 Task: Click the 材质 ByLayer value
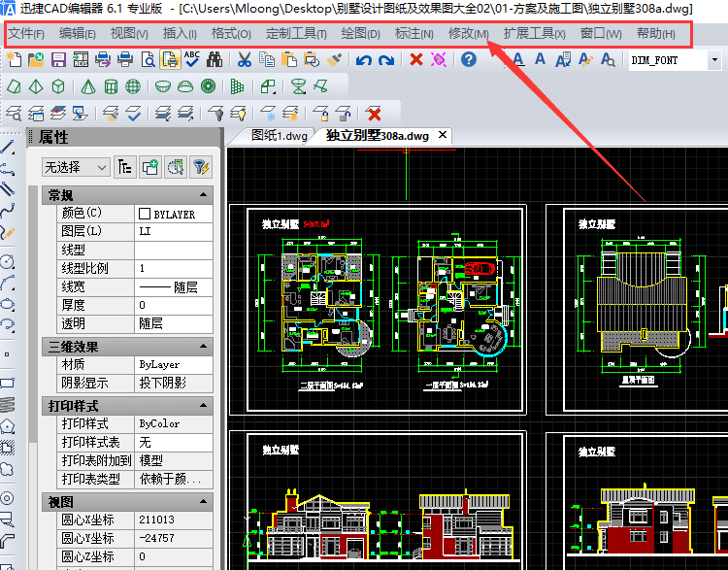[174, 365]
